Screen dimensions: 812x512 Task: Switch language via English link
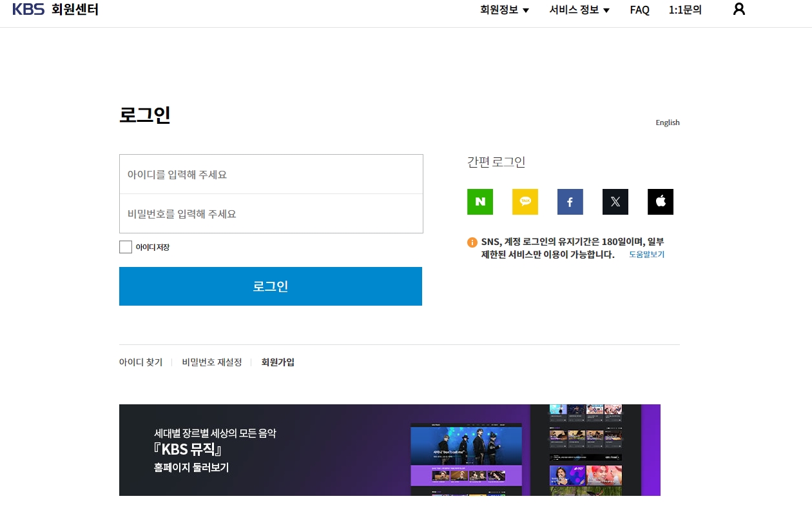pos(668,123)
